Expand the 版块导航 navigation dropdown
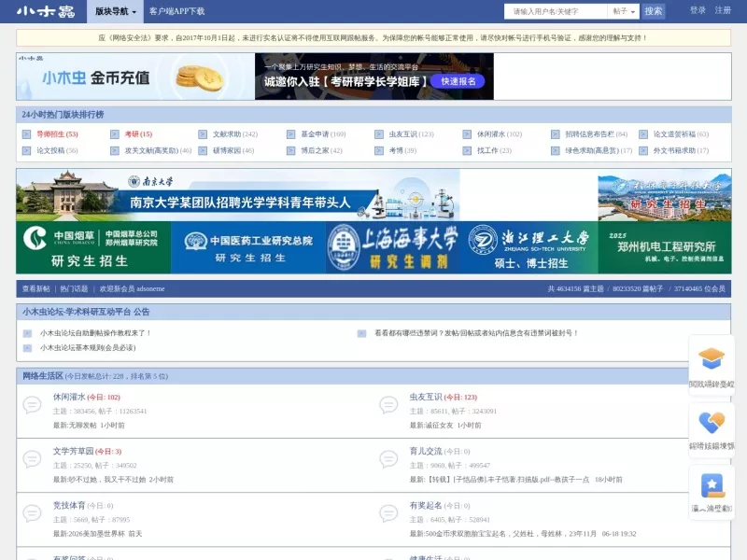 click(115, 11)
